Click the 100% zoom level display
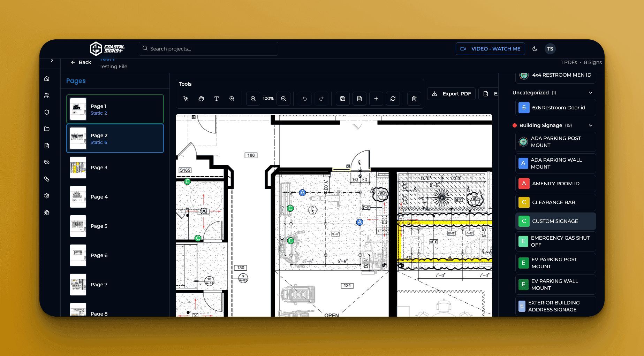 tap(268, 99)
